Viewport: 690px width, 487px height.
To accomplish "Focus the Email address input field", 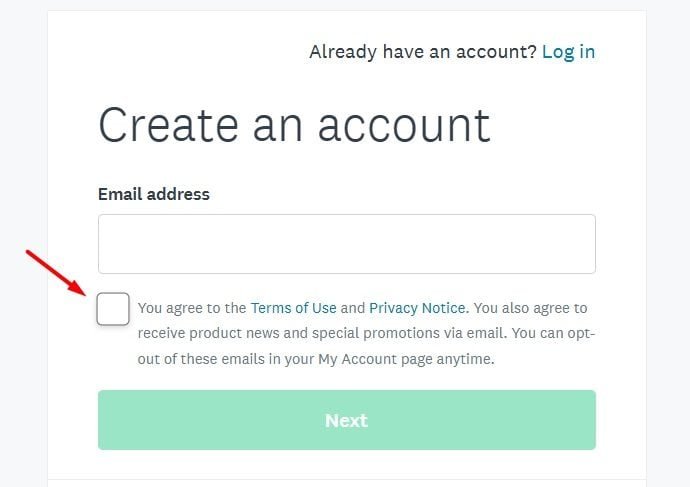I will pos(346,244).
